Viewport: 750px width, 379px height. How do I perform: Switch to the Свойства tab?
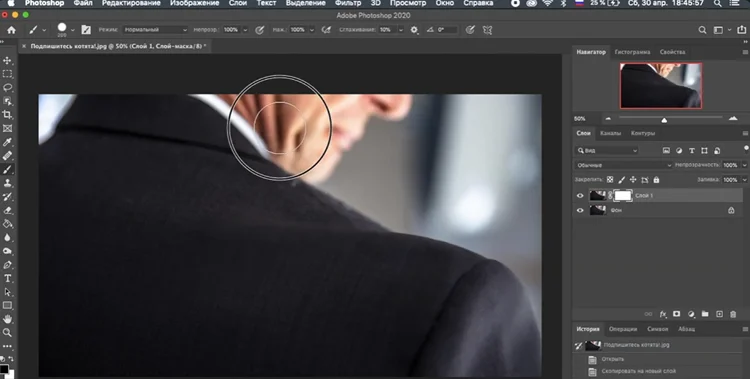point(673,52)
